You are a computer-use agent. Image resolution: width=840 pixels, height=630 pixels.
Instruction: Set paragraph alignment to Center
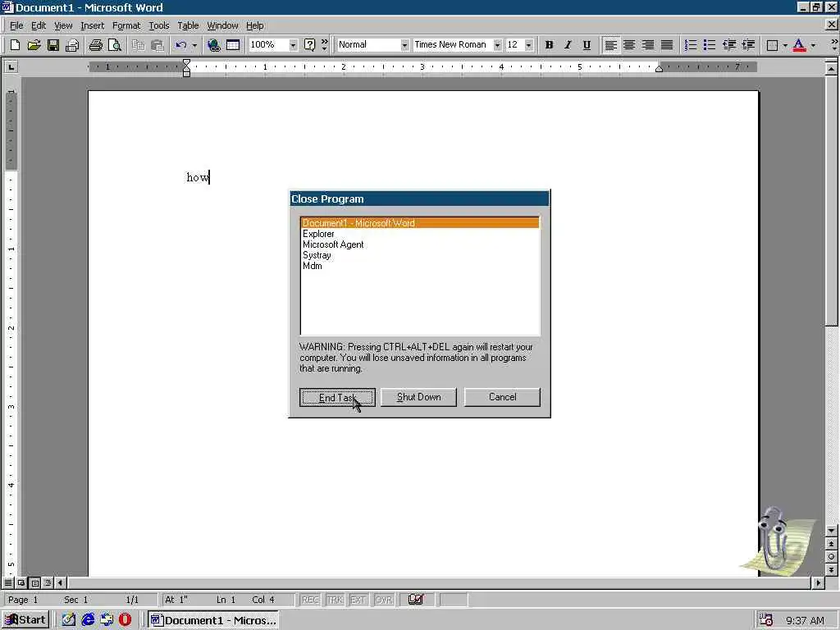point(629,45)
